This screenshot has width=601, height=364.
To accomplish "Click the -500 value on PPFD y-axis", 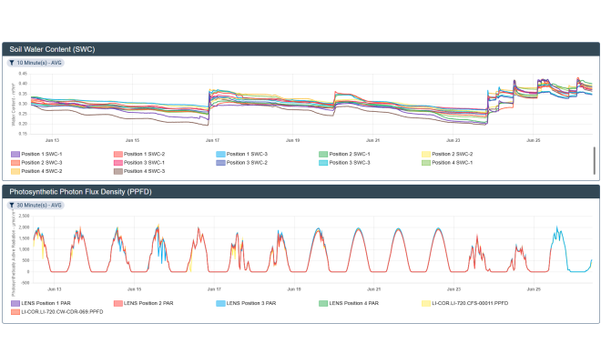I will point(25,283).
